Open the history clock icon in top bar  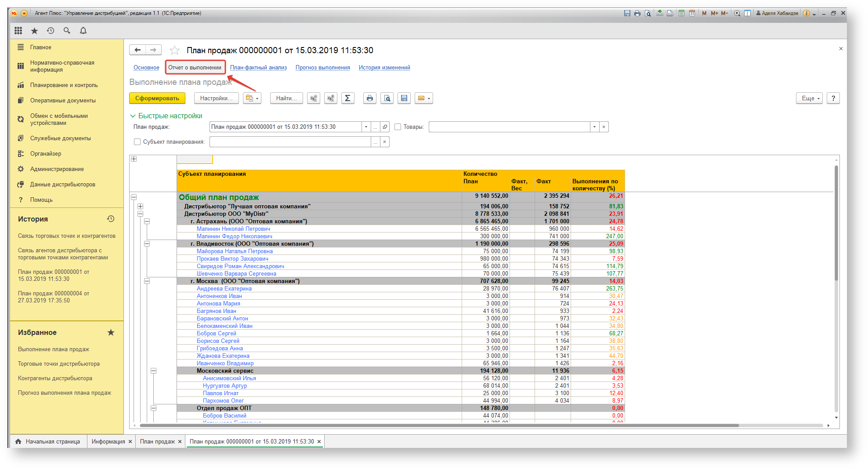click(51, 30)
